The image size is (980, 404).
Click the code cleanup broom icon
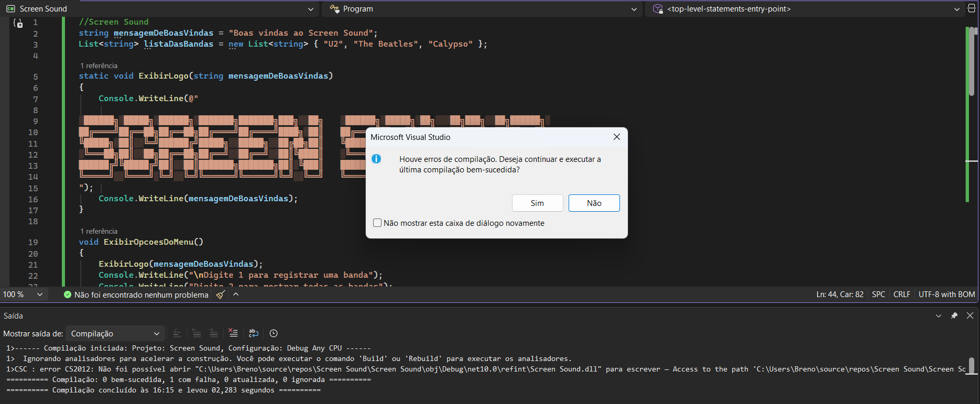[221, 294]
